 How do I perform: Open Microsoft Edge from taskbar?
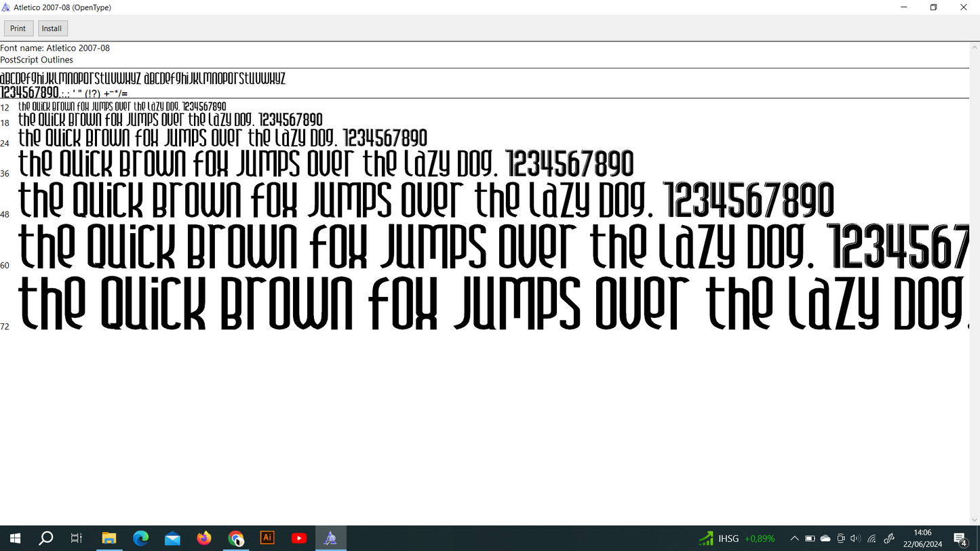(x=141, y=539)
